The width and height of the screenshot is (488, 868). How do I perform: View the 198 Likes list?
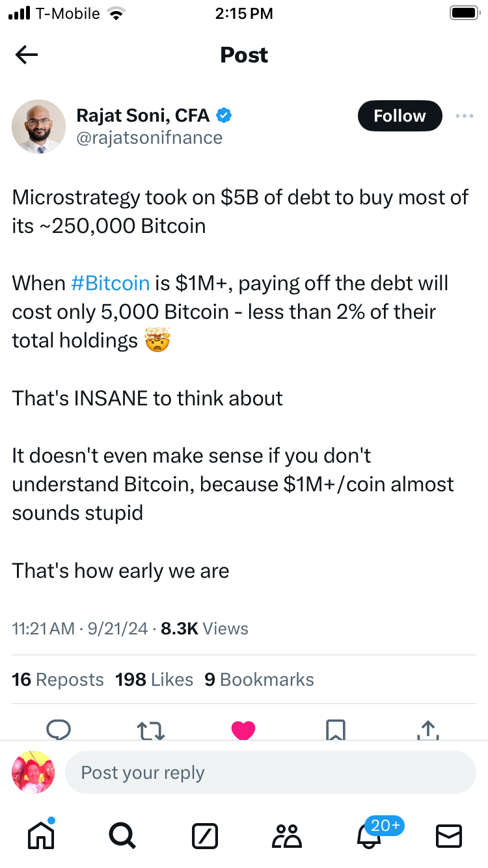[x=154, y=679]
